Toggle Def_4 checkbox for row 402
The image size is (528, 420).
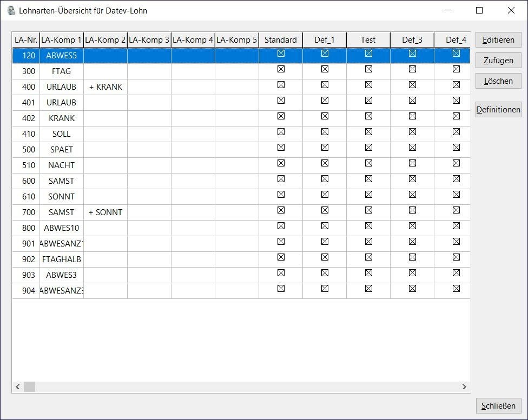click(456, 116)
